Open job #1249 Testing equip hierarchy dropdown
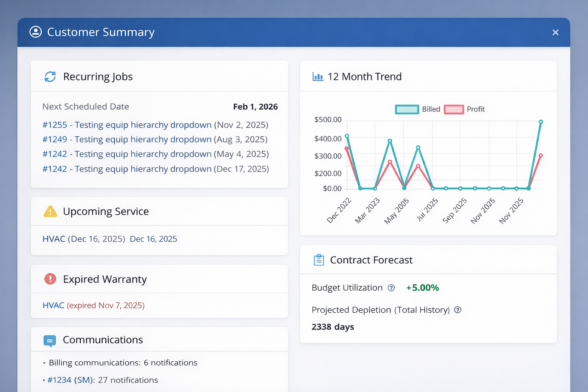The image size is (588, 392). pyautogui.click(x=126, y=139)
